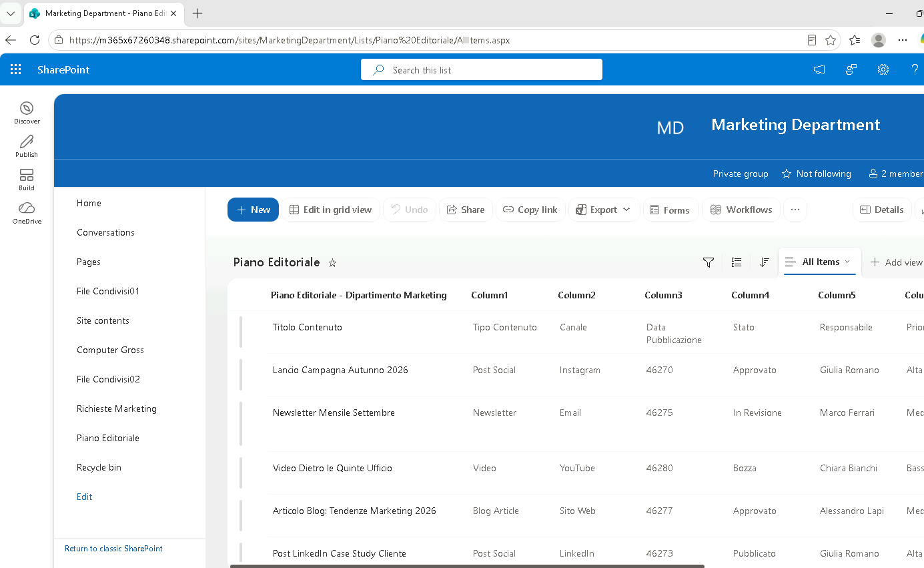Open SharePoint settings gear
The image size is (924, 568).
point(883,69)
